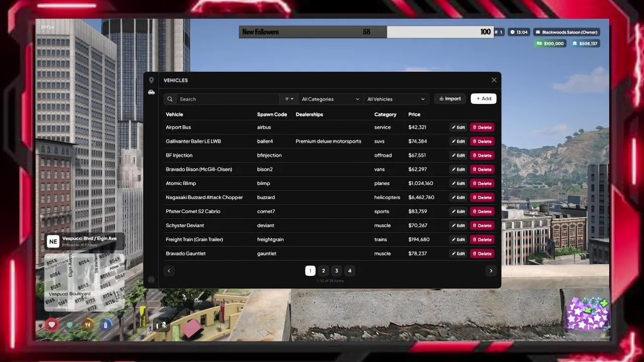This screenshot has height=362, width=644.
Task: Edit the Freight Train (Grain Trailer) entry
Action: 458,240
